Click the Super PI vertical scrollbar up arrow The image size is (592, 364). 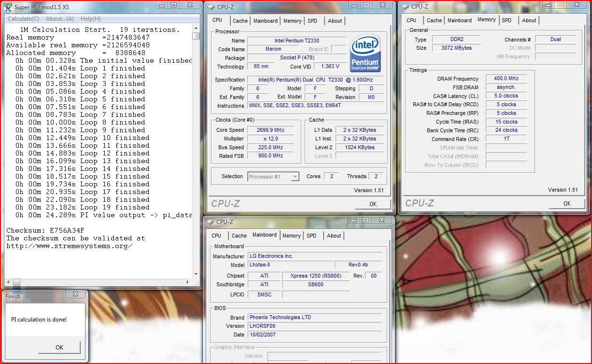point(196,28)
